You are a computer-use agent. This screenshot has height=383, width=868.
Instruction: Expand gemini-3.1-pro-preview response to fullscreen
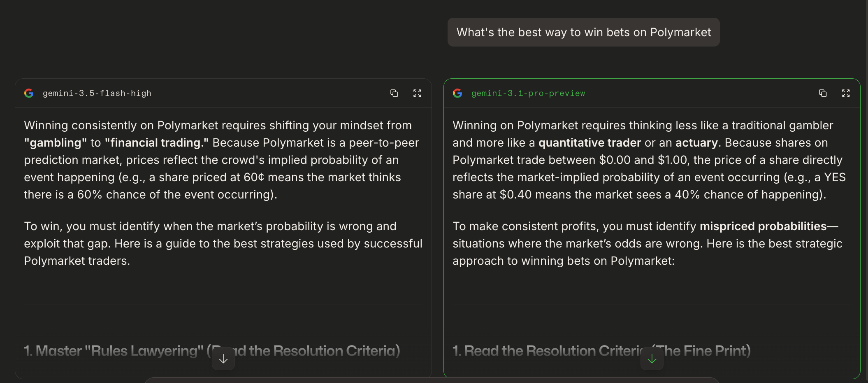click(x=846, y=93)
